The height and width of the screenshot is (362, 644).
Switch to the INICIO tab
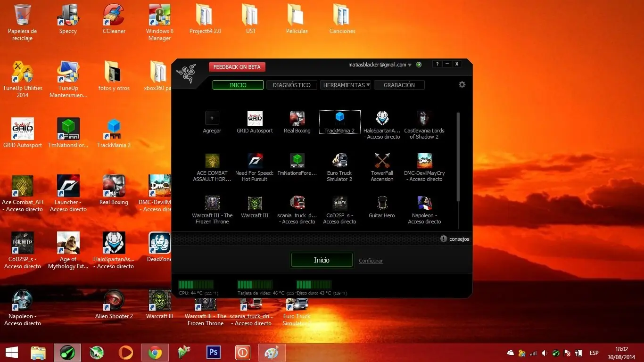tap(238, 85)
